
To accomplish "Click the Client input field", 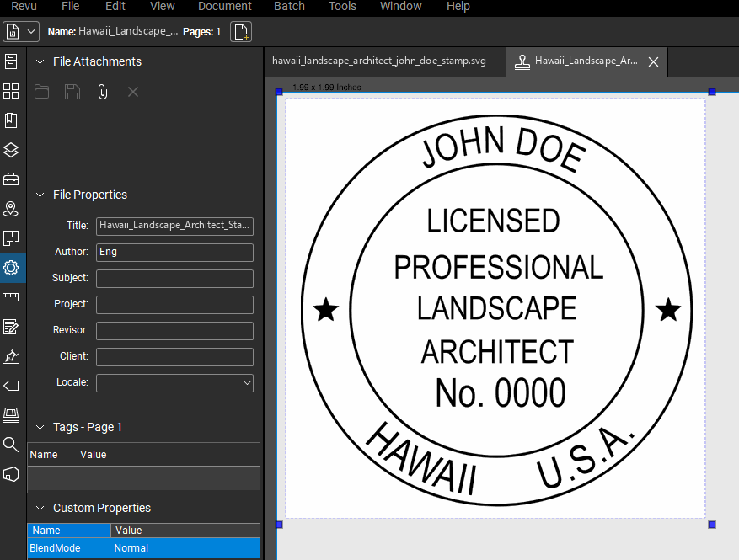I will (x=175, y=357).
